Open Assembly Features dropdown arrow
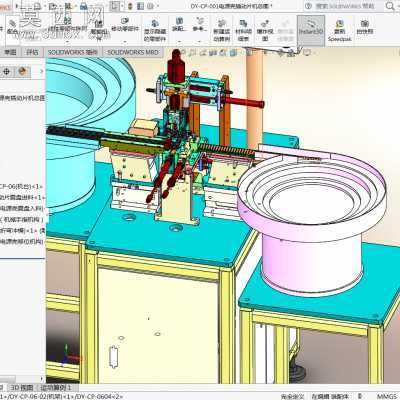Screen dimensions: 400x400 179,42
